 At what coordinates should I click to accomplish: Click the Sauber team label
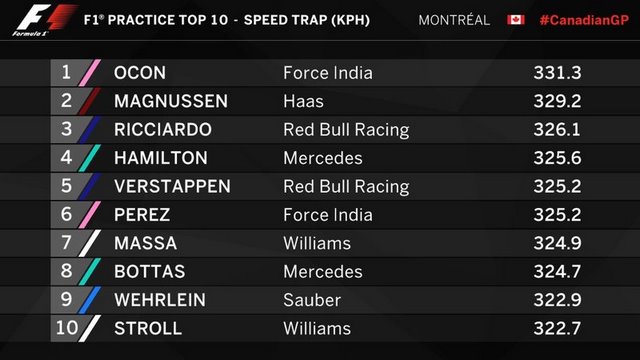[312, 300]
